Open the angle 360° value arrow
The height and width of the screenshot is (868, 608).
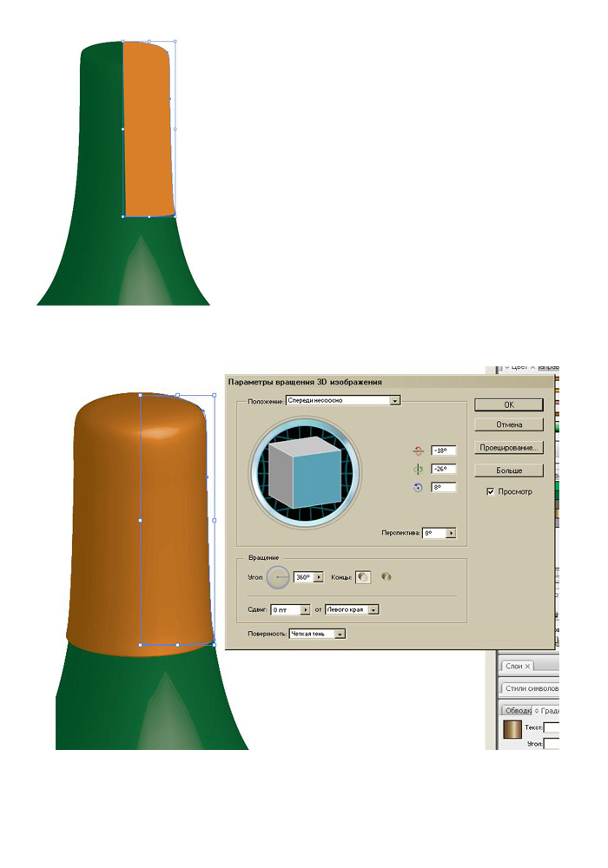(x=319, y=577)
